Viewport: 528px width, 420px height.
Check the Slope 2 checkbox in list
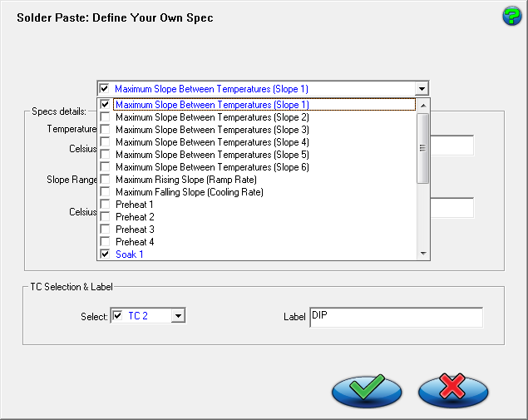point(105,117)
